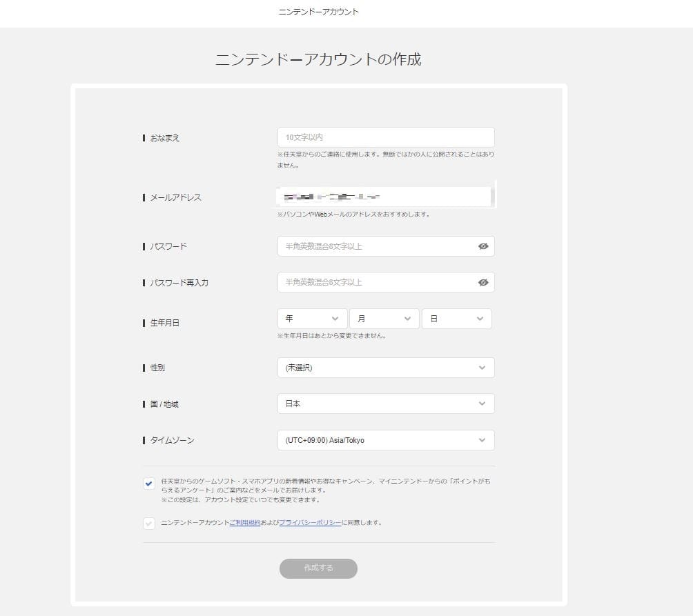Check the terms agreement checkbox
This screenshot has width=693, height=616.
click(x=148, y=523)
